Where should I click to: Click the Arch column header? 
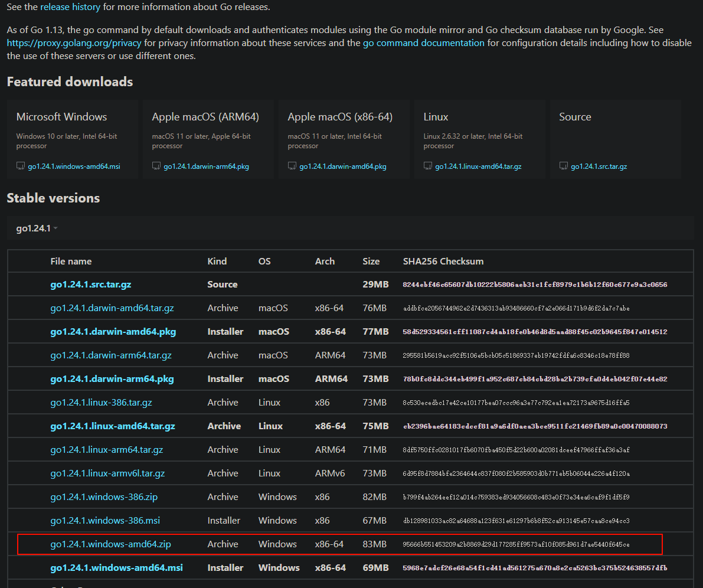pyautogui.click(x=325, y=261)
